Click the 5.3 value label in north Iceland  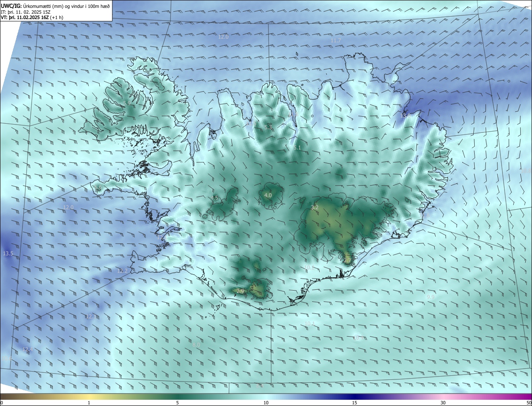click(x=268, y=127)
